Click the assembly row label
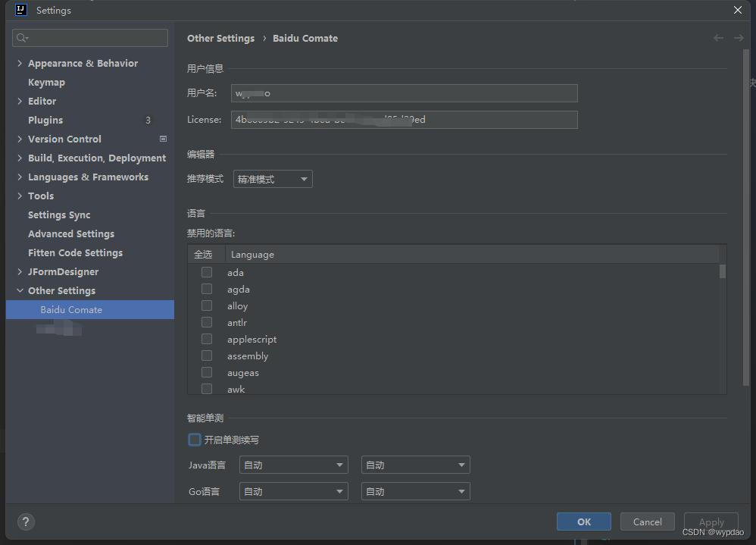 [248, 356]
